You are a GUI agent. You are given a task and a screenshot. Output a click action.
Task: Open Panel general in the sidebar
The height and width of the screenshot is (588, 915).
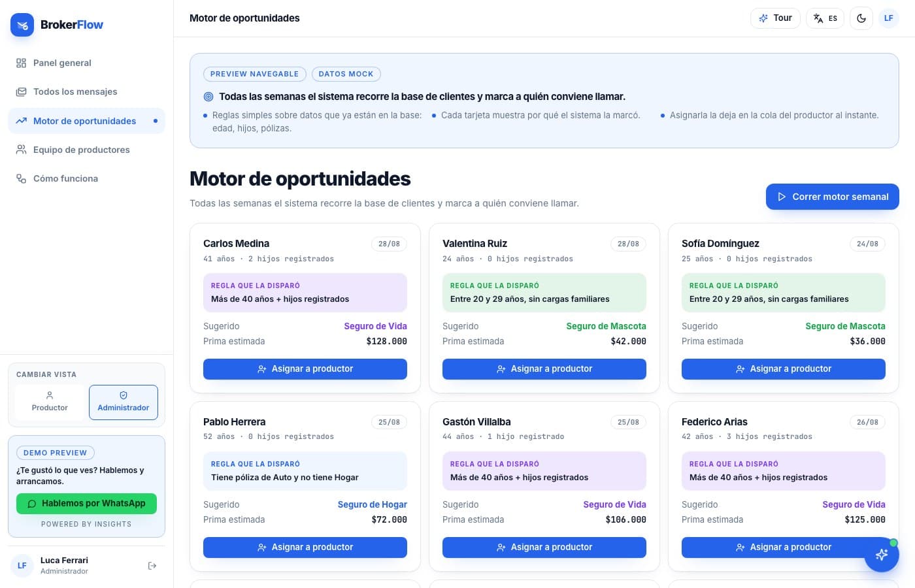[86, 63]
